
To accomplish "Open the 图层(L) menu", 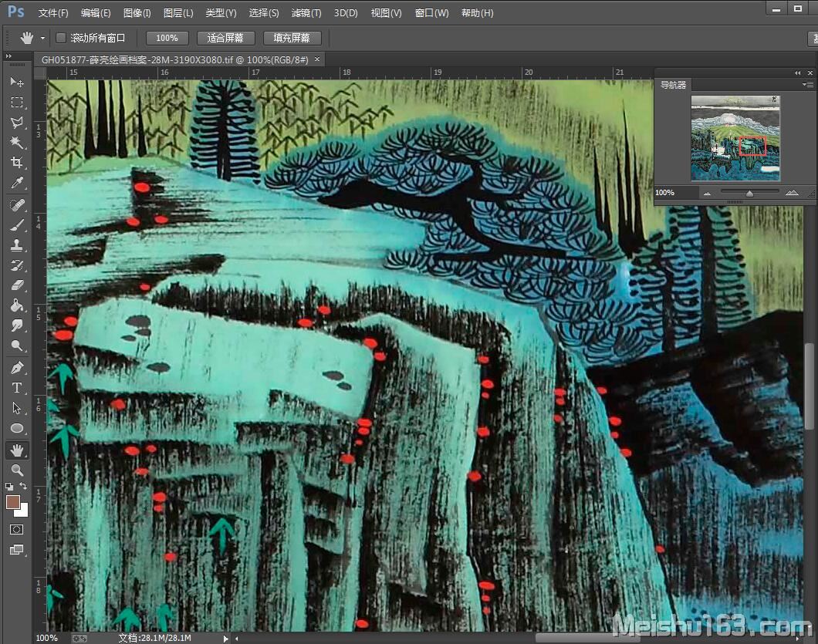I will [x=178, y=12].
